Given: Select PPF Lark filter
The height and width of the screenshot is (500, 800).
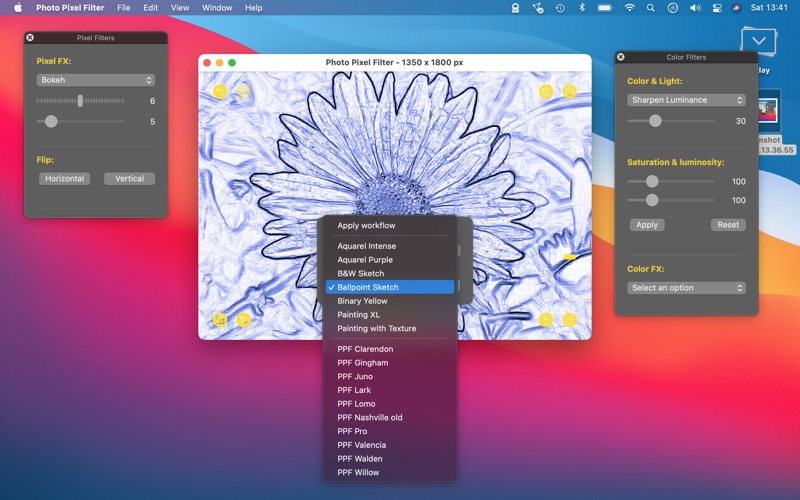Looking at the screenshot, I should [x=390, y=390].
